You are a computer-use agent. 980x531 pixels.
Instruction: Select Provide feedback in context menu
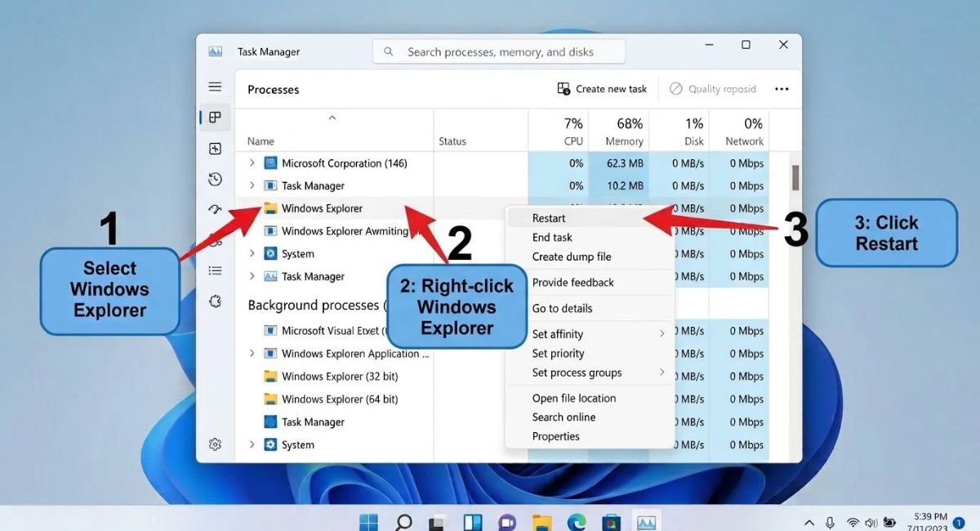coord(590,283)
